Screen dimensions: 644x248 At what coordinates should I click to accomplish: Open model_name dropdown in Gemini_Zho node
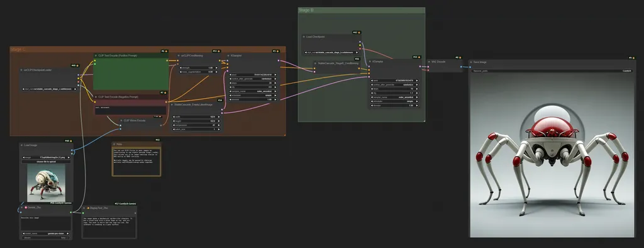pyautogui.click(x=45, y=234)
